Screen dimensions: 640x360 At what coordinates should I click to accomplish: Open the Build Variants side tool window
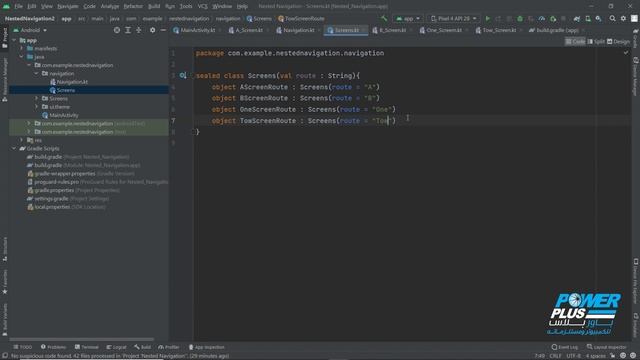tap(4, 320)
